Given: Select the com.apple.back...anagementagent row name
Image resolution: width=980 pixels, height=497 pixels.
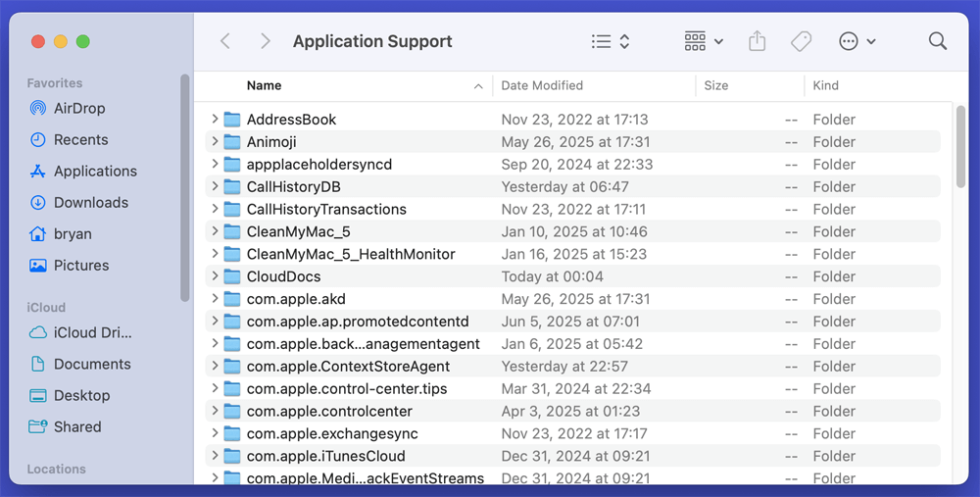Looking at the screenshot, I should point(364,344).
